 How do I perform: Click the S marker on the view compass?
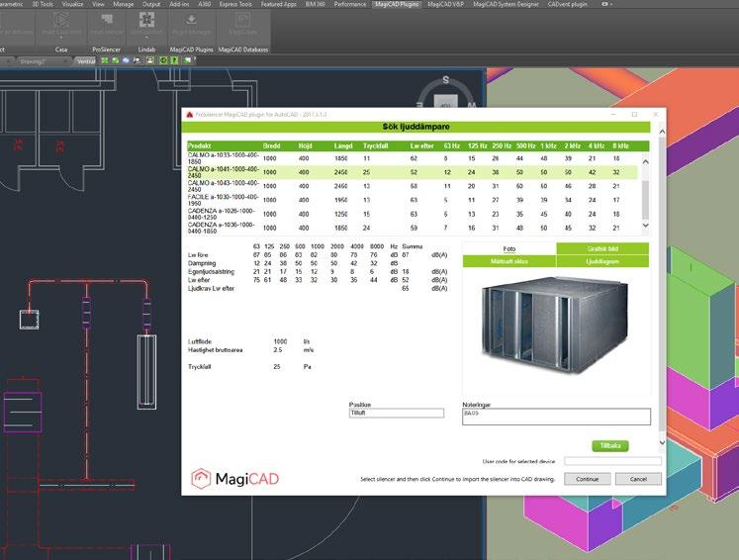[x=445, y=80]
